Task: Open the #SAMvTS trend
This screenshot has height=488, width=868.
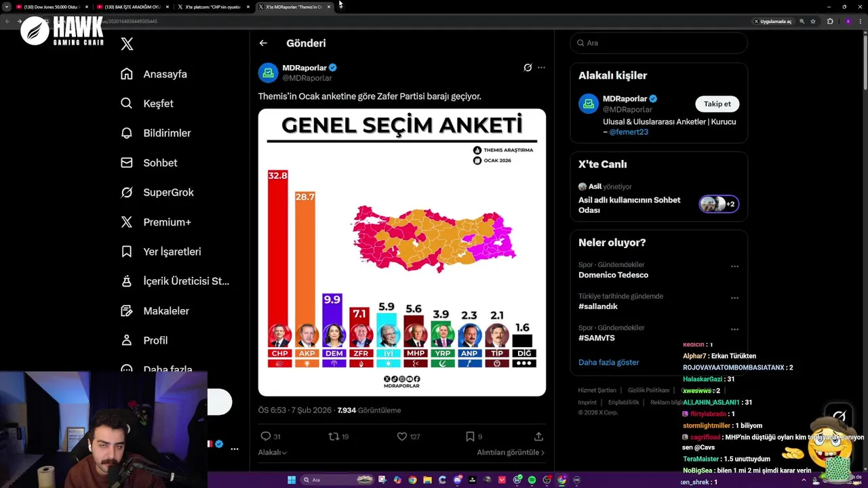Action: [597, 338]
